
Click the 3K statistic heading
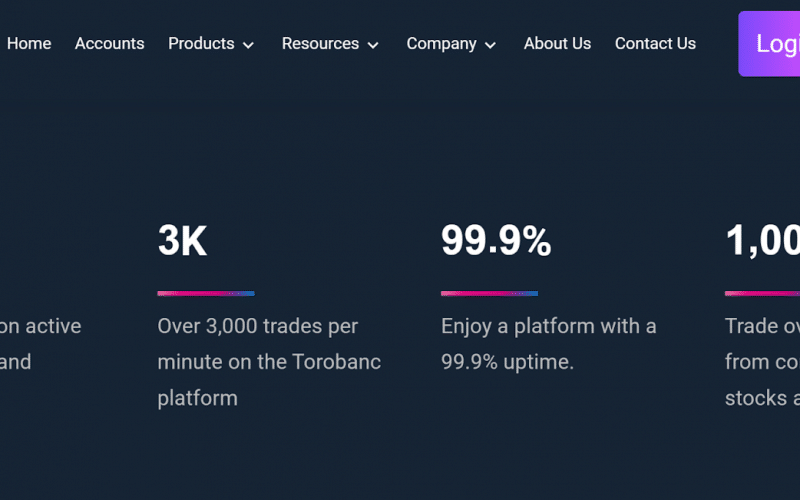[182, 242]
